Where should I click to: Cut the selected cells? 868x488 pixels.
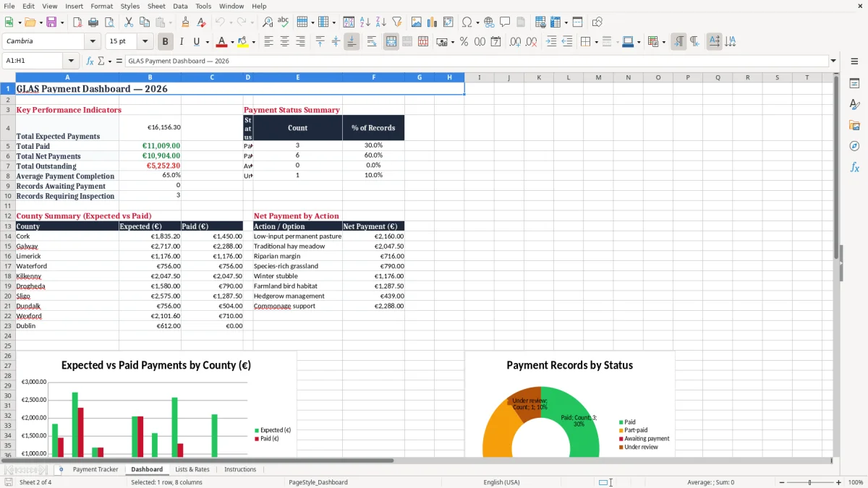[128, 22]
